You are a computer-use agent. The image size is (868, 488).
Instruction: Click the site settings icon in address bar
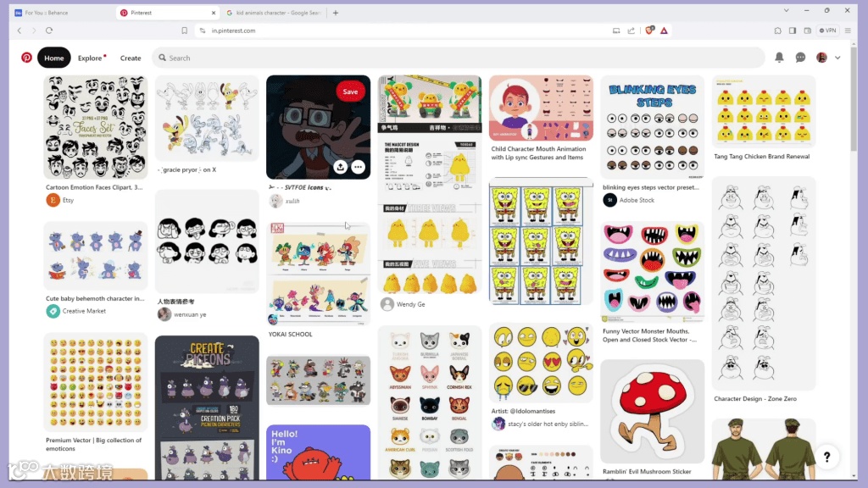202,30
